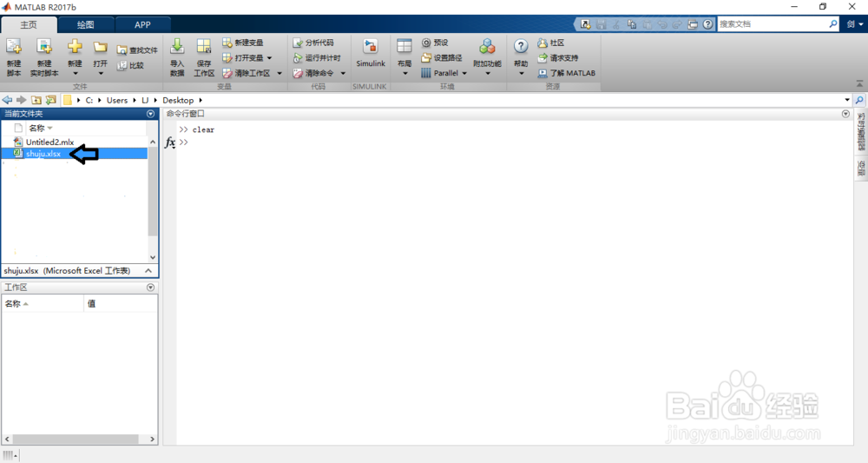The width and height of the screenshot is (868, 463).
Task: Click 清除命令 clear commands
Action: click(x=313, y=73)
